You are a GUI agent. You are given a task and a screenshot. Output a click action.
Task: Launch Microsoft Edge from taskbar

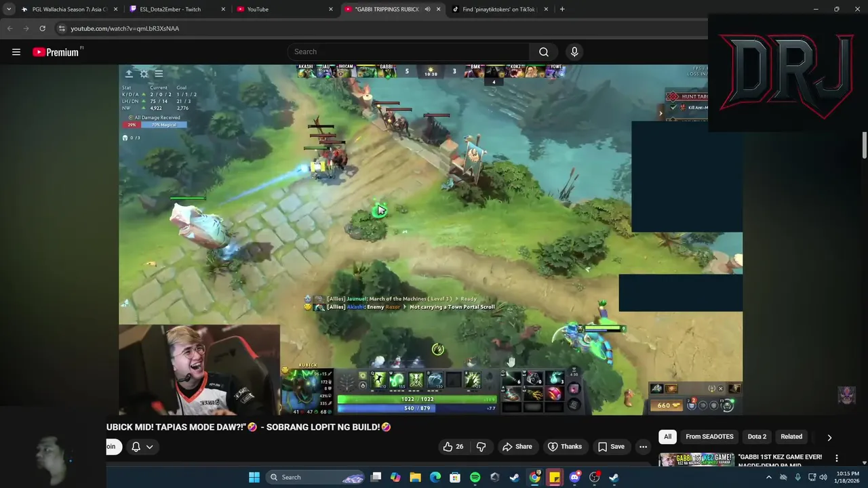pyautogui.click(x=435, y=477)
